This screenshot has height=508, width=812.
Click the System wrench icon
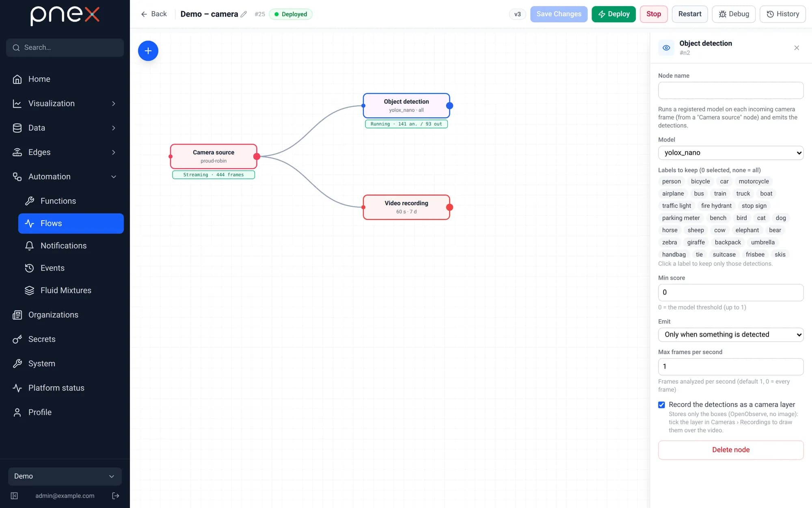click(x=17, y=364)
